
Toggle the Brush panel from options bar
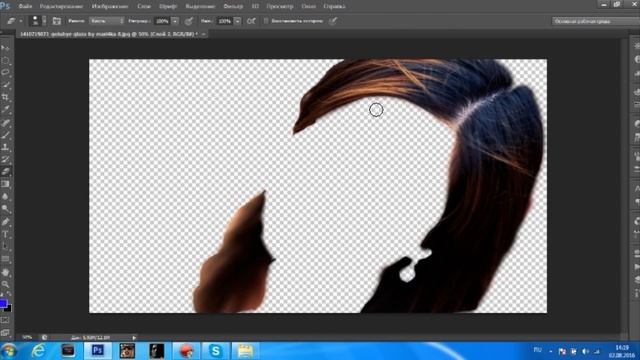point(57,21)
